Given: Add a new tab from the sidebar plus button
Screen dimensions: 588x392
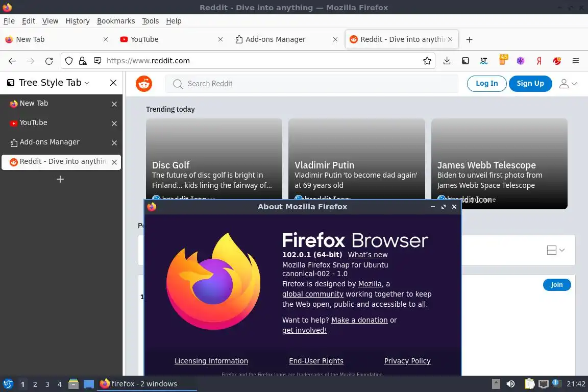Looking at the screenshot, I should click(x=60, y=179).
